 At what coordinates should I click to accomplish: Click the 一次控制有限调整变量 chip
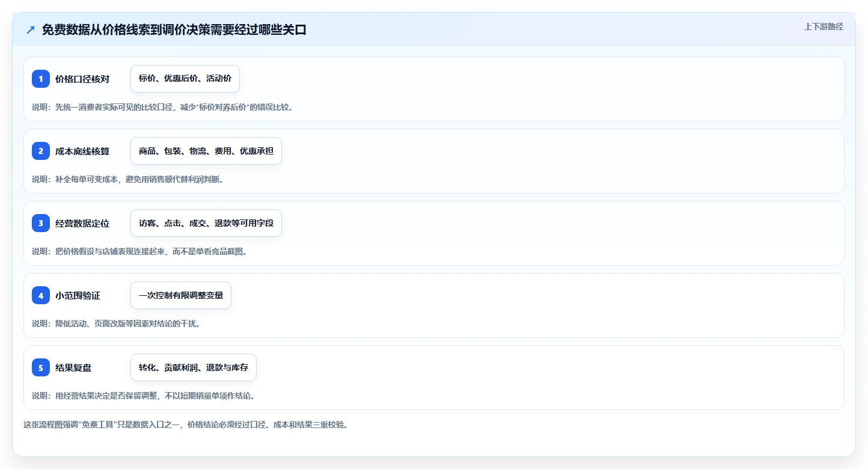point(181,295)
